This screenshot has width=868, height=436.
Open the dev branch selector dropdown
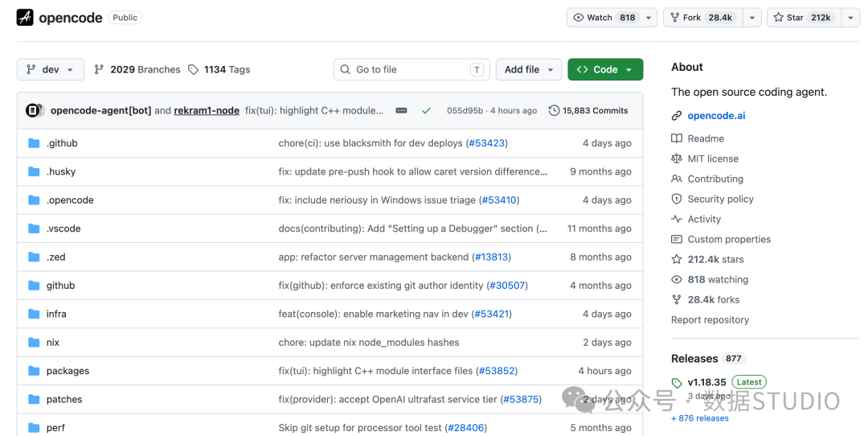[x=51, y=69]
